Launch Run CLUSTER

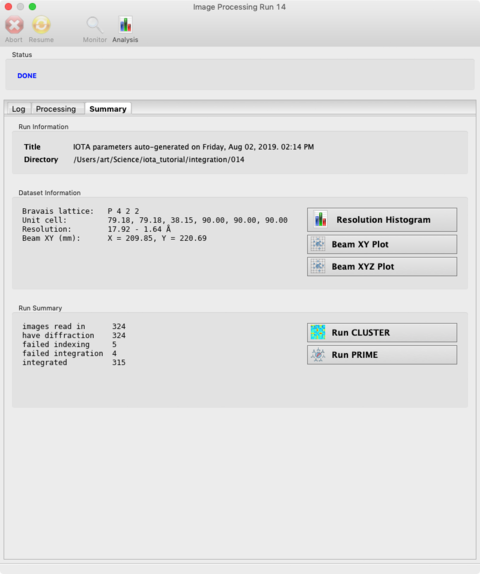click(382, 332)
